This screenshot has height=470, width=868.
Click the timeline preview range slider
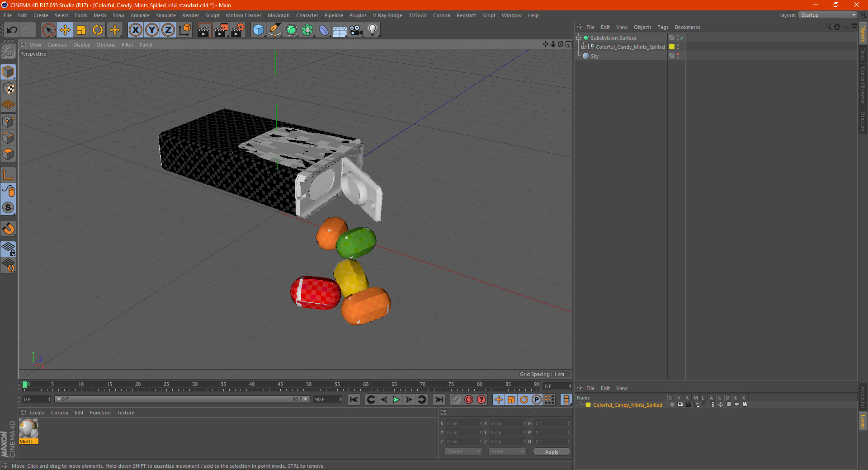(182, 399)
